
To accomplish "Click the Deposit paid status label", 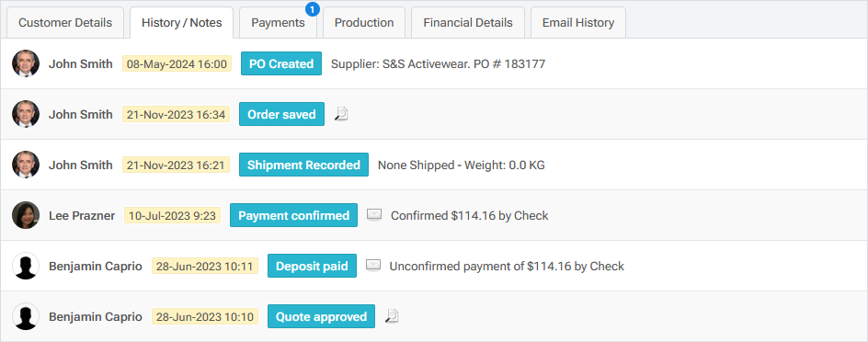I will (x=313, y=267).
